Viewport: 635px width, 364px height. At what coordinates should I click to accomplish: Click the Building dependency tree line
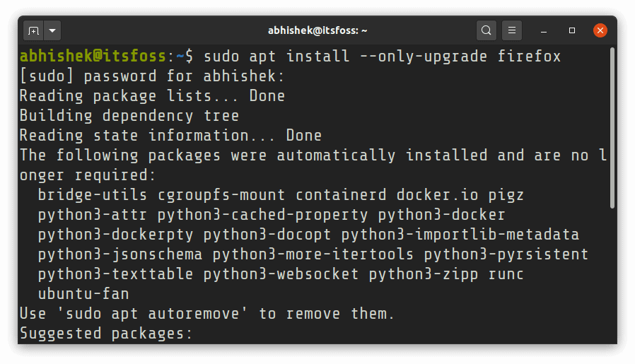[x=129, y=115]
